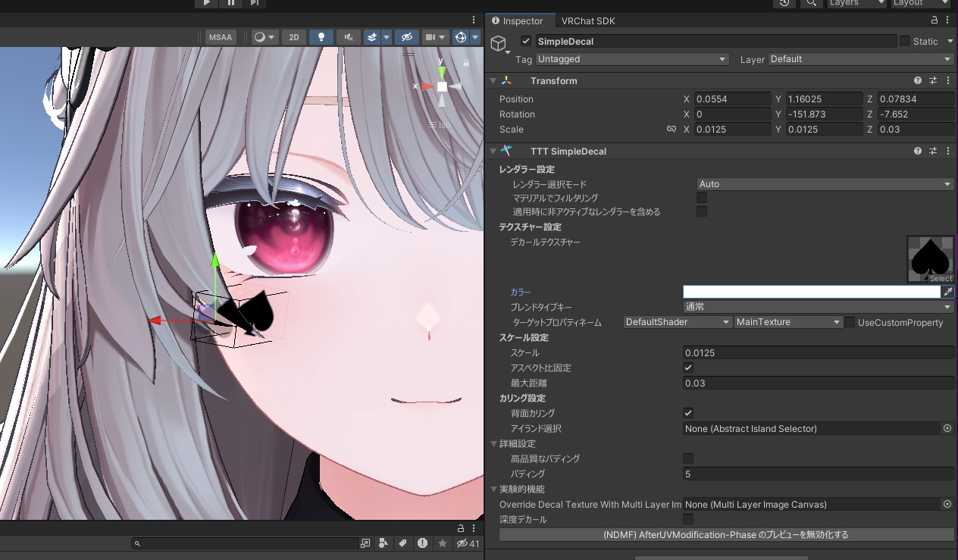Enable UseCustomProperty for the decal

tap(849, 322)
